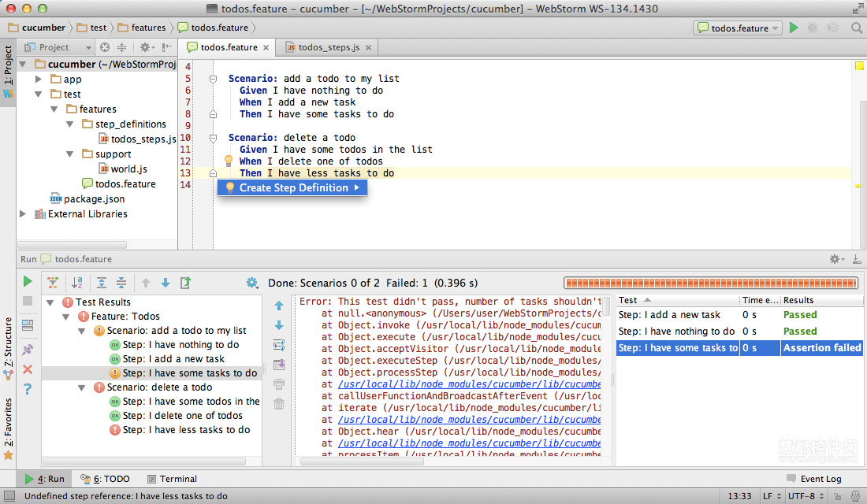Open help question mark in Run panel
The height and width of the screenshot is (504, 867).
(x=27, y=389)
